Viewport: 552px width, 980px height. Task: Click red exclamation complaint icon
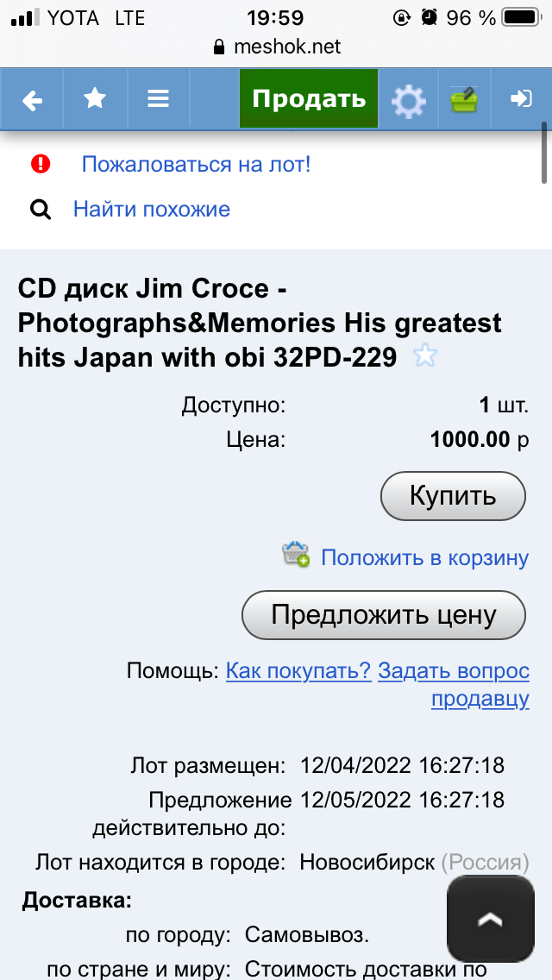pyautogui.click(x=41, y=165)
